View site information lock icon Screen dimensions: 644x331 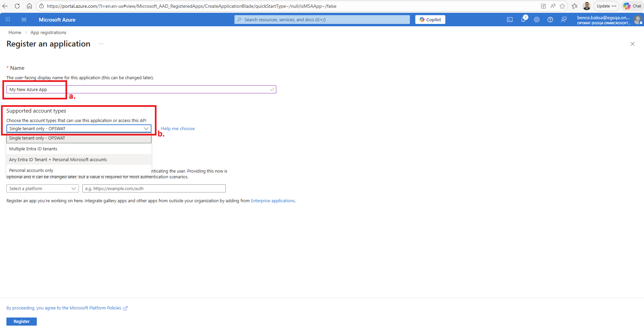[41, 6]
